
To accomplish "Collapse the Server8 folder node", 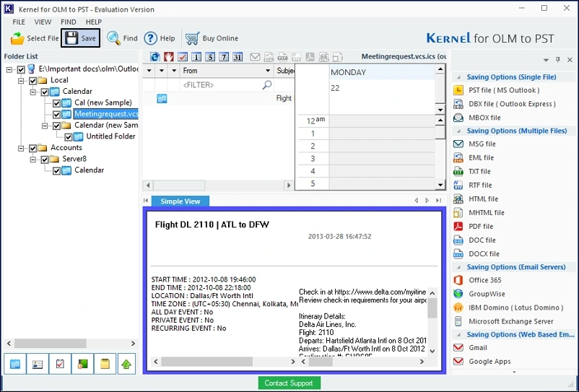I will [33, 160].
